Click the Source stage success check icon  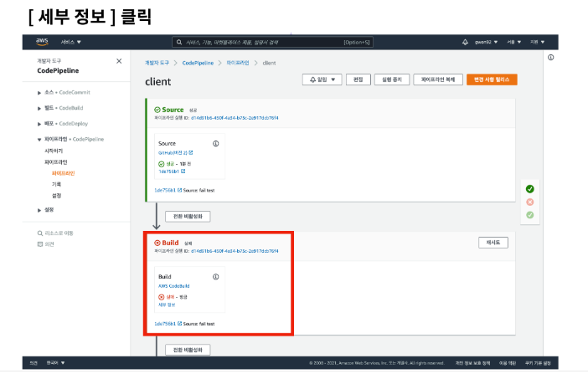(x=157, y=110)
